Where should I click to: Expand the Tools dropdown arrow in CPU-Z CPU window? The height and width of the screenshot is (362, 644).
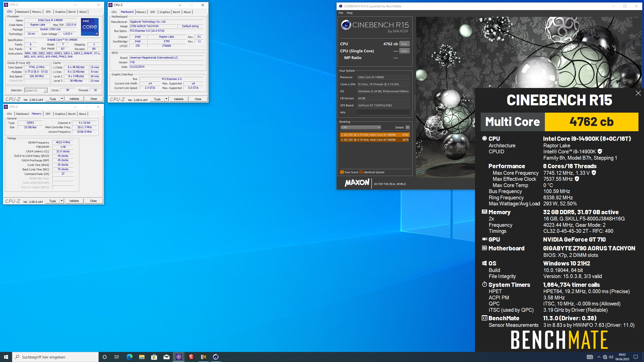pos(62,99)
